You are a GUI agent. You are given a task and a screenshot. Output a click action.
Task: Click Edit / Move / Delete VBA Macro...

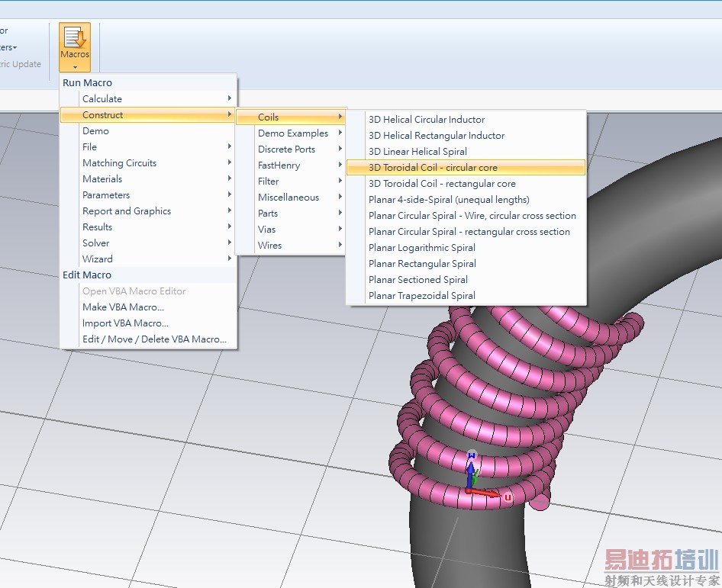148,339
